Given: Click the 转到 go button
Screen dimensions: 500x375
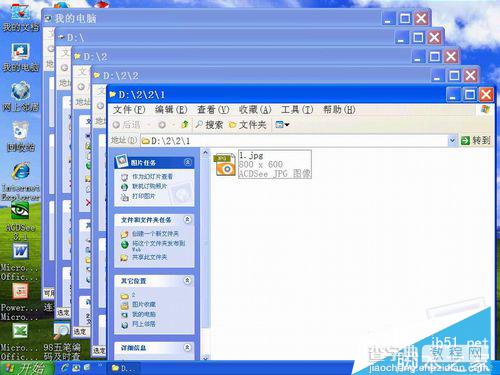Looking at the screenshot, I should pyautogui.click(x=476, y=141).
